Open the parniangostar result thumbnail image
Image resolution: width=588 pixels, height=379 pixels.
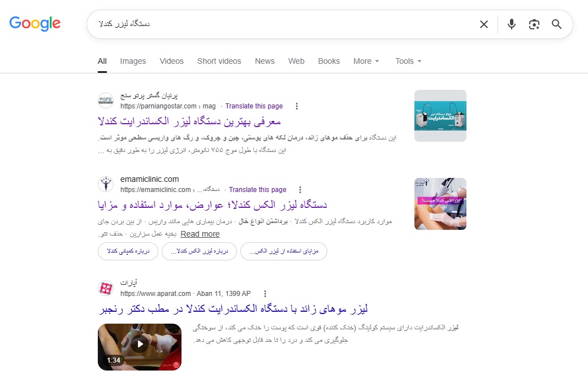click(440, 116)
